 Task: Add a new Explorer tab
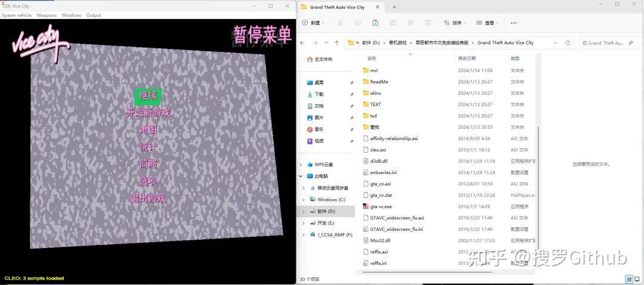tap(394, 7)
